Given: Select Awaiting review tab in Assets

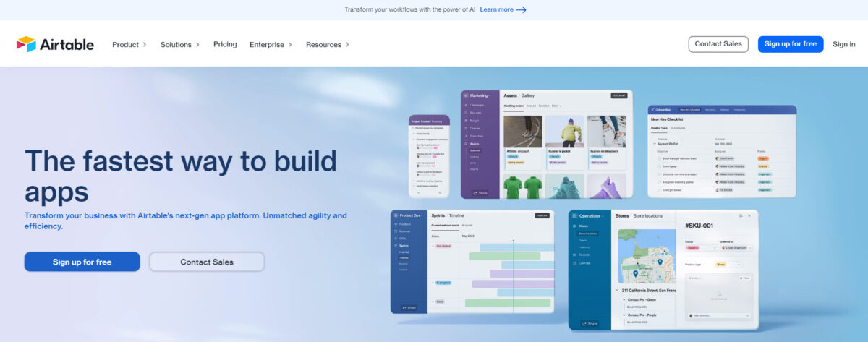Looking at the screenshot, I should [514, 106].
